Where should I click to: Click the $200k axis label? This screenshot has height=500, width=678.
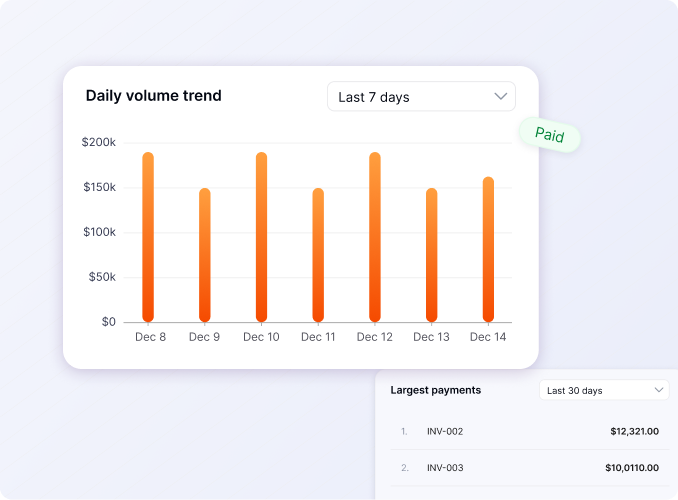point(99,143)
